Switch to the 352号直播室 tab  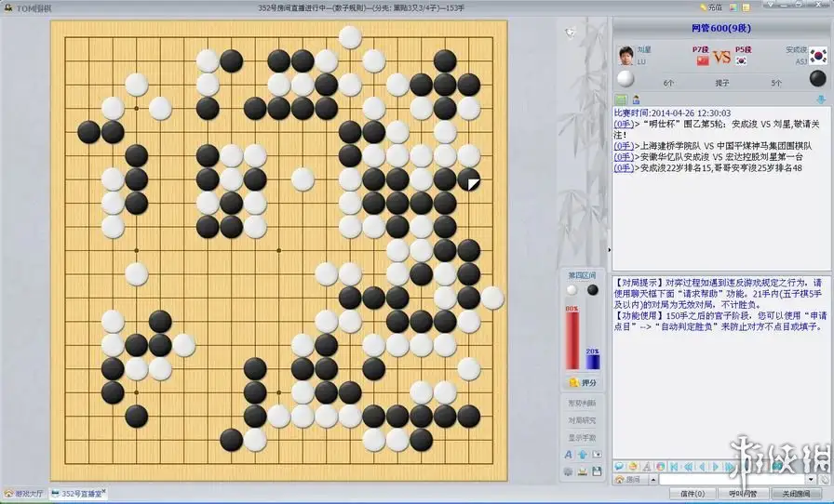[x=76, y=494]
